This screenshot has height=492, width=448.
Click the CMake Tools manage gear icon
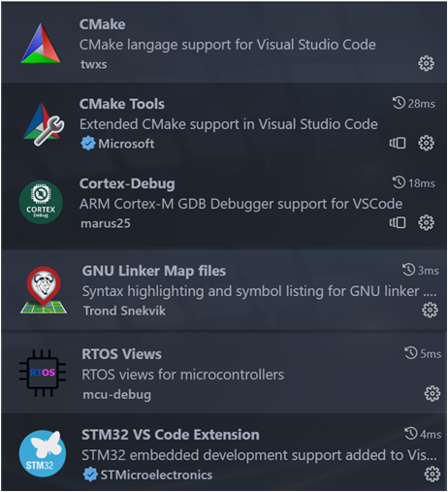click(426, 143)
